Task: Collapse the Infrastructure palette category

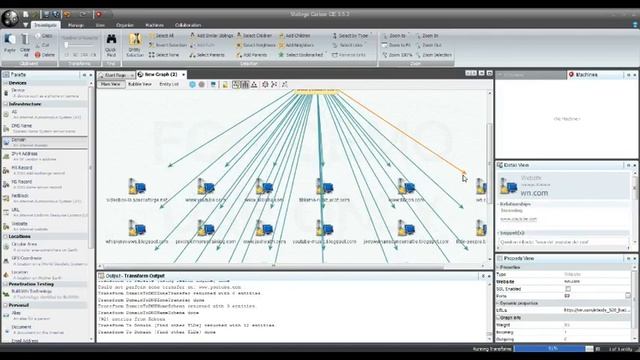Action: coord(6,104)
